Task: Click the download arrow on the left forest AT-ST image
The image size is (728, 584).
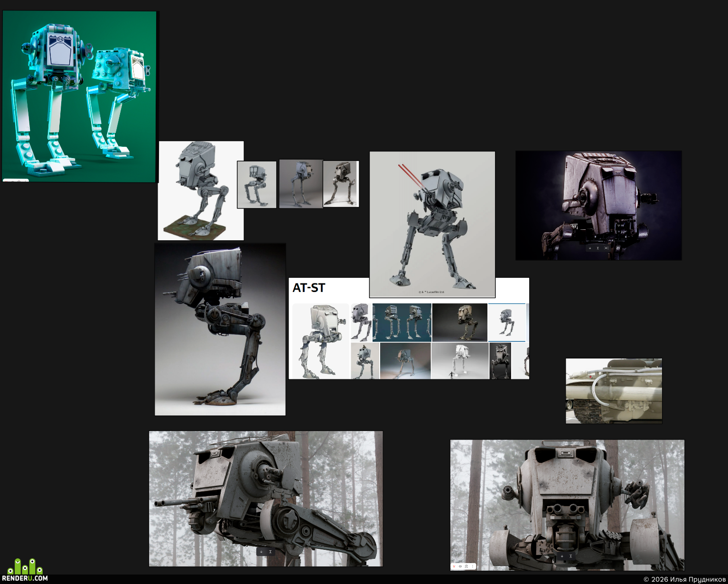Action: (x=261, y=552)
